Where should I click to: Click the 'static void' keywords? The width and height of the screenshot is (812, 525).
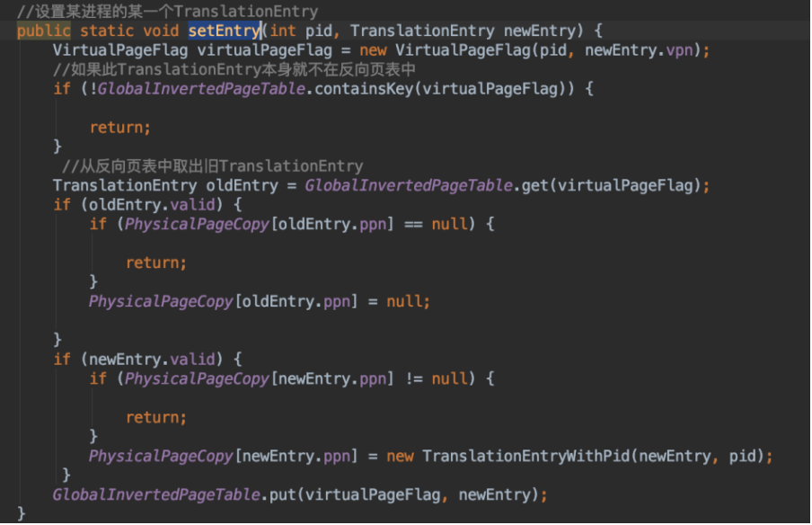129,31
